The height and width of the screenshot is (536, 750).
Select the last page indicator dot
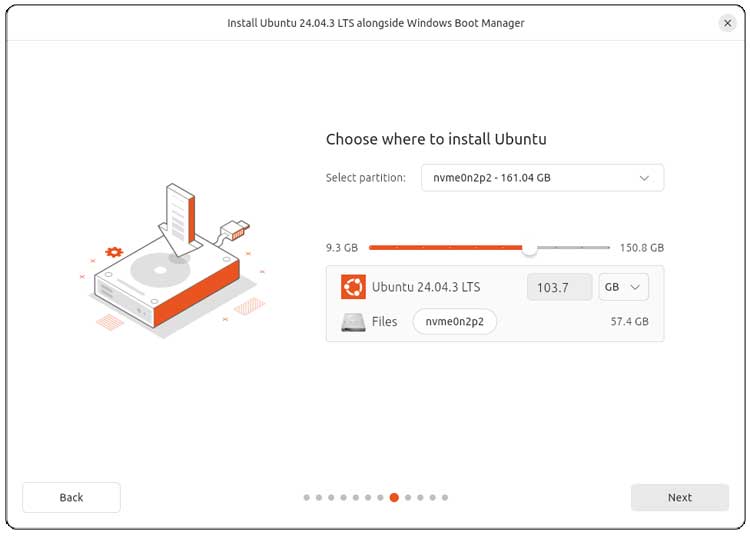445,497
